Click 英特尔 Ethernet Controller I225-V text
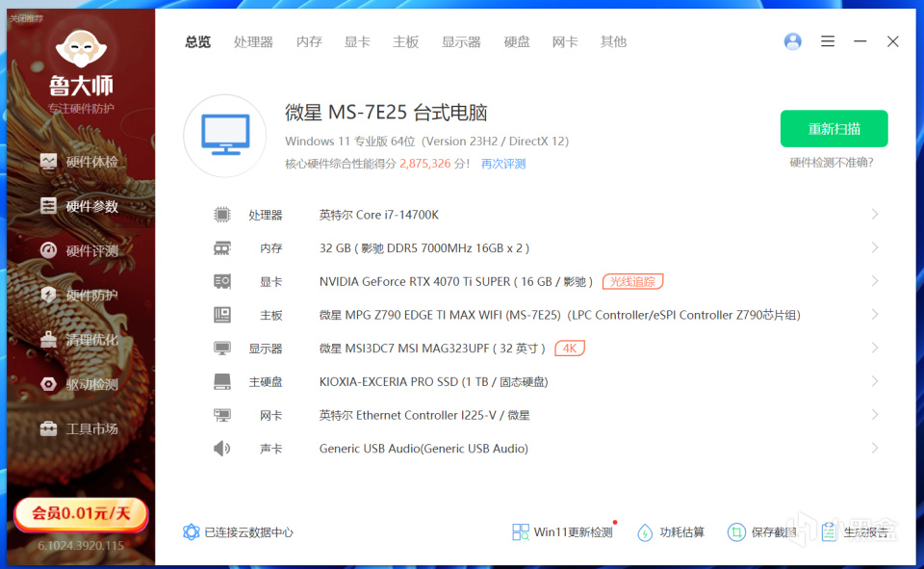The image size is (924, 569). click(x=424, y=415)
